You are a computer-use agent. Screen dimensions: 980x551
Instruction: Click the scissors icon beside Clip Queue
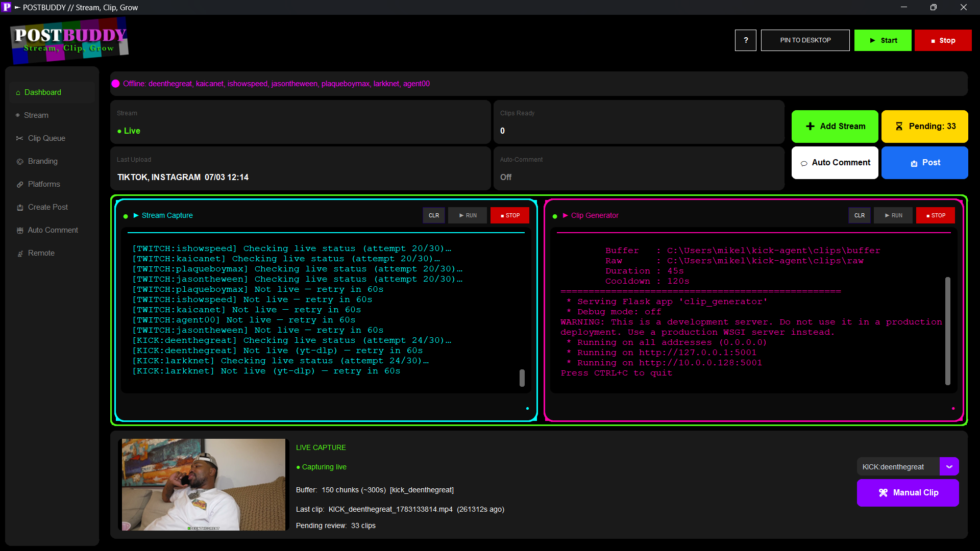(20, 138)
